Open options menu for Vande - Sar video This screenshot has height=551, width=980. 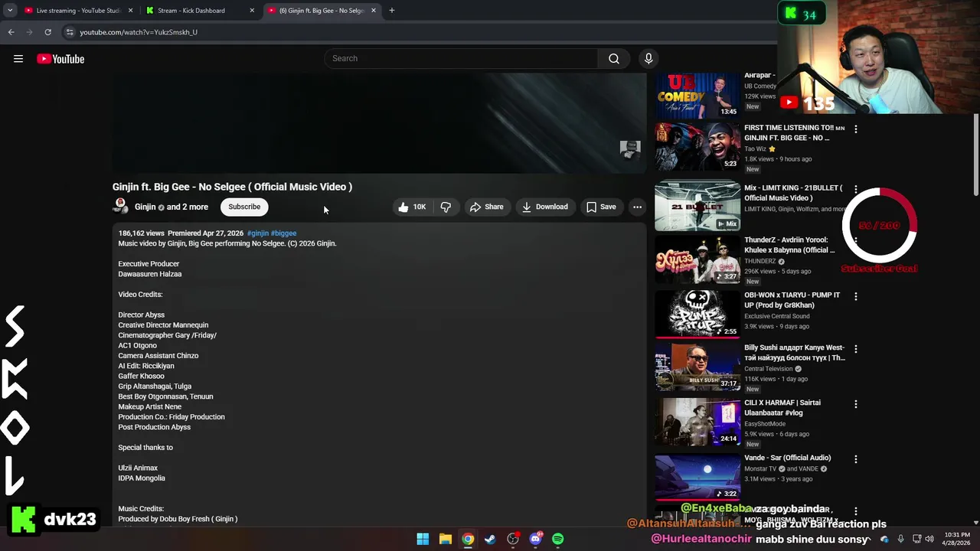(x=856, y=459)
